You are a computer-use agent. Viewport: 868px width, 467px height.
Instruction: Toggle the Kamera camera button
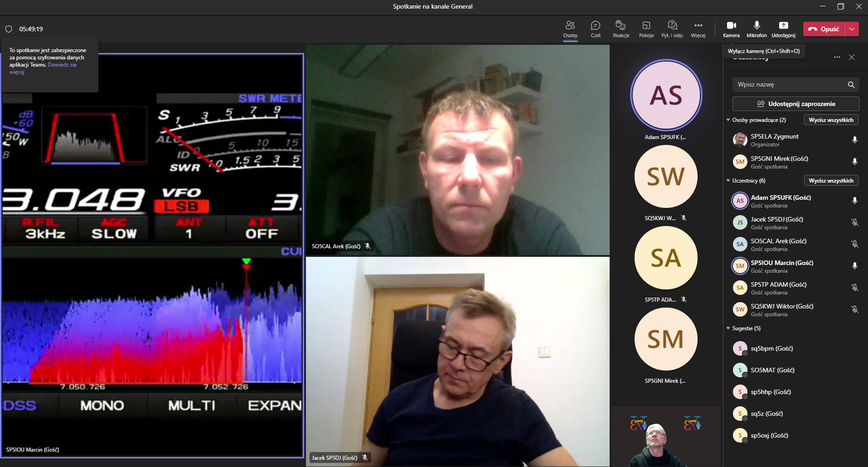tap(731, 29)
